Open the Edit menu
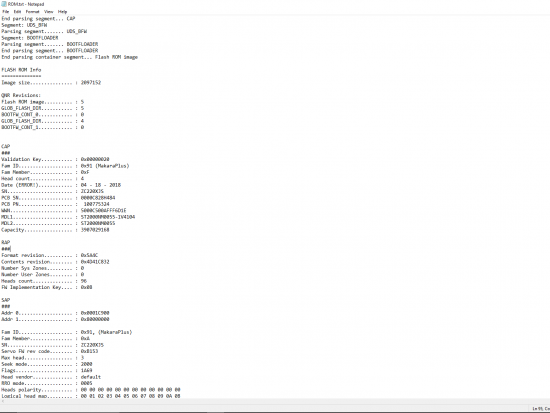 pos(17,12)
